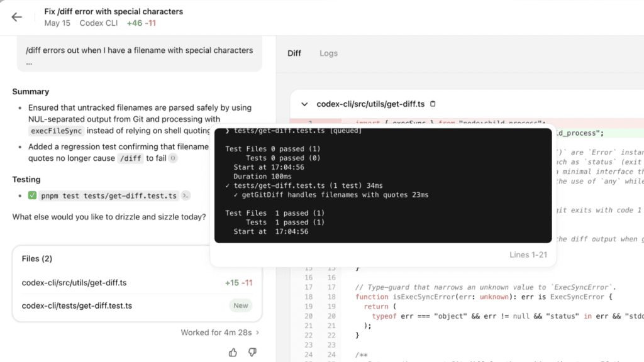Image resolution: width=644 pixels, height=362 pixels.
Task: Give a thumbs up to the response
Action: pos(233,352)
